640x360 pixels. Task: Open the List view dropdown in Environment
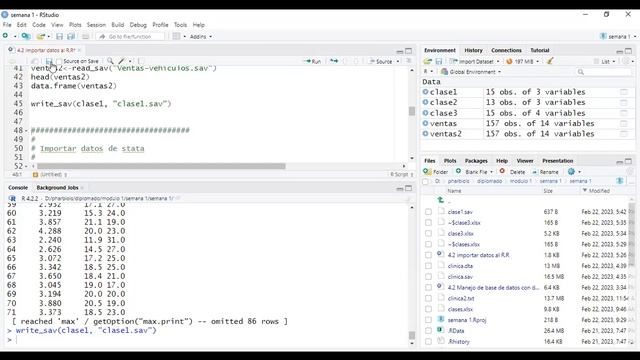[605, 61]
